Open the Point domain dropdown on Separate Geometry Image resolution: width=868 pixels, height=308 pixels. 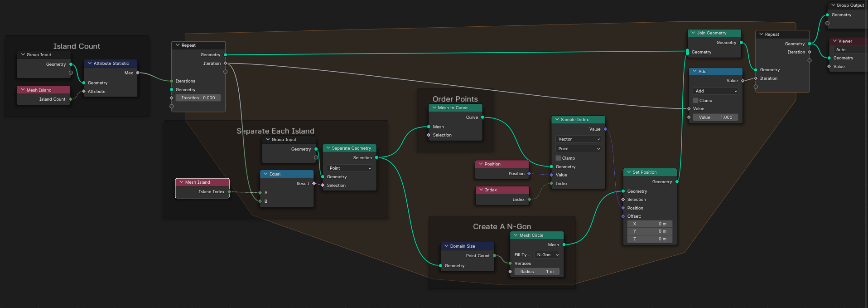coord(349,168)
